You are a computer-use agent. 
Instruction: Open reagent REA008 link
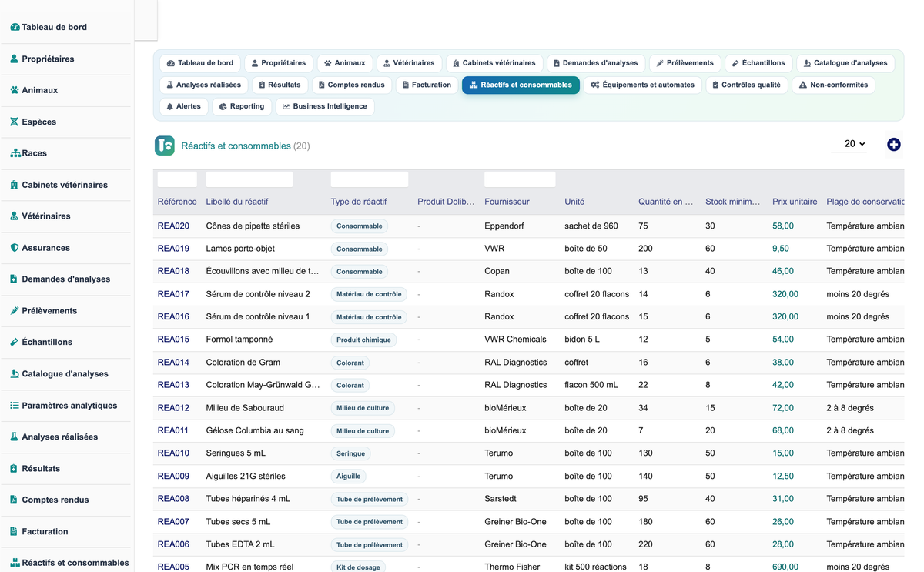173,499
